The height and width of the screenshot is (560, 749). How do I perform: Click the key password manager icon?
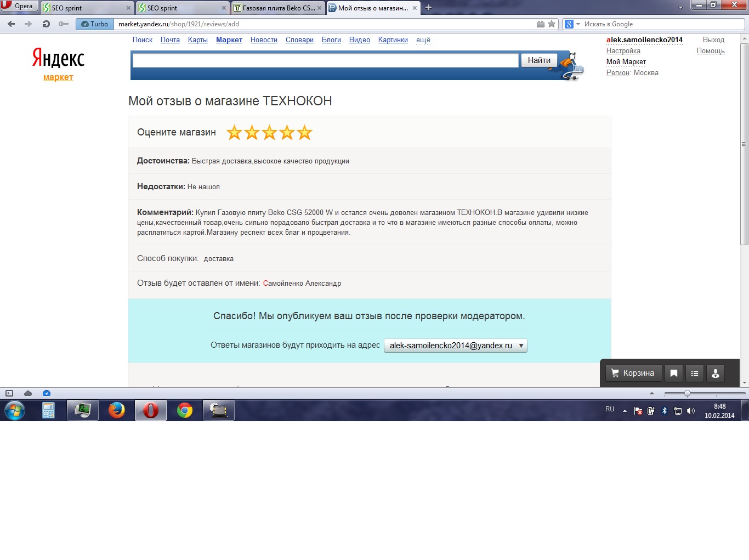64,24
